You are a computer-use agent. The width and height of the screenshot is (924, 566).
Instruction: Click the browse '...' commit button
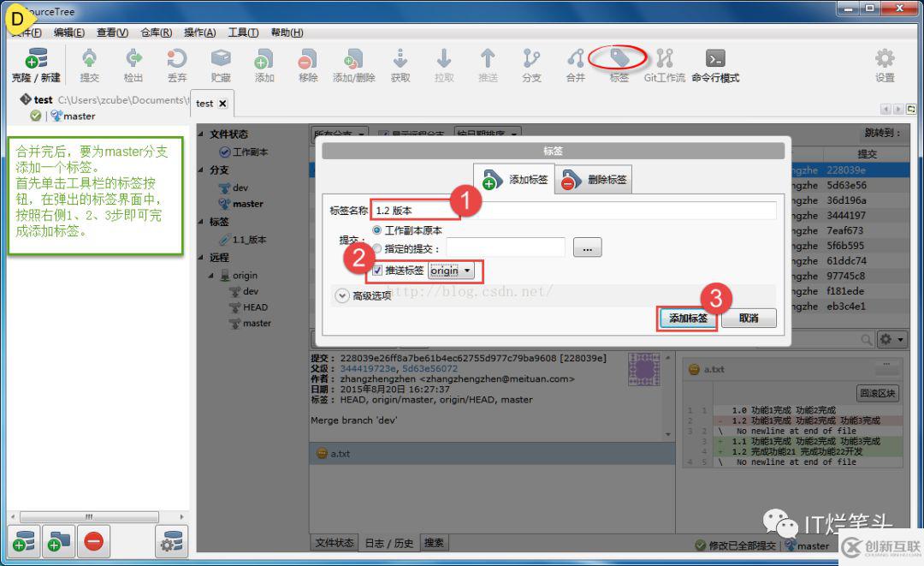[x=588, y=248]
